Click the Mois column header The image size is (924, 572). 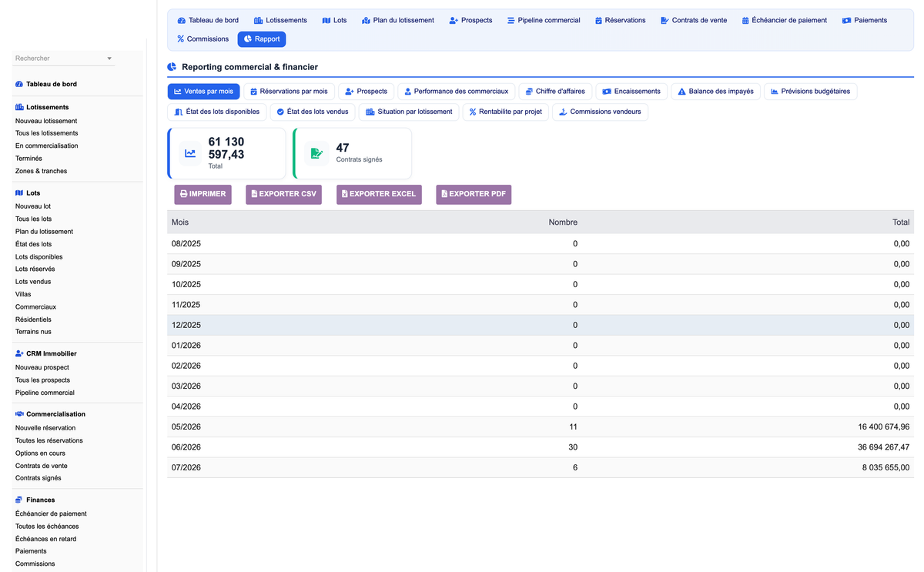tap(180, 222)
